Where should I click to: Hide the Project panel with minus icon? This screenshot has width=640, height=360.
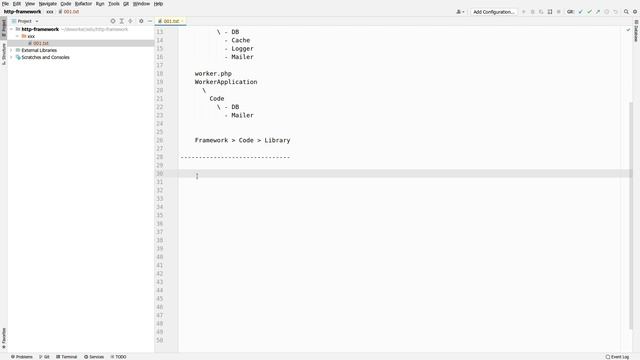pyautogui.click(x=150, y=21)
